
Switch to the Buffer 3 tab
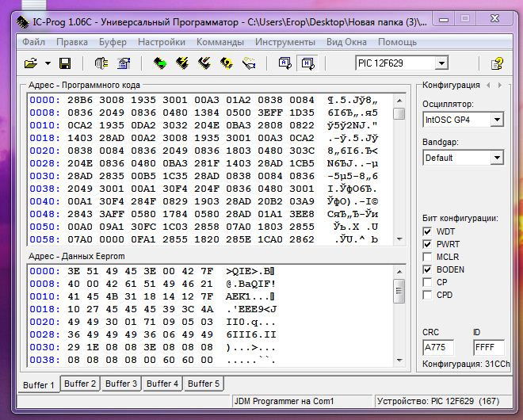coord(121,384)
